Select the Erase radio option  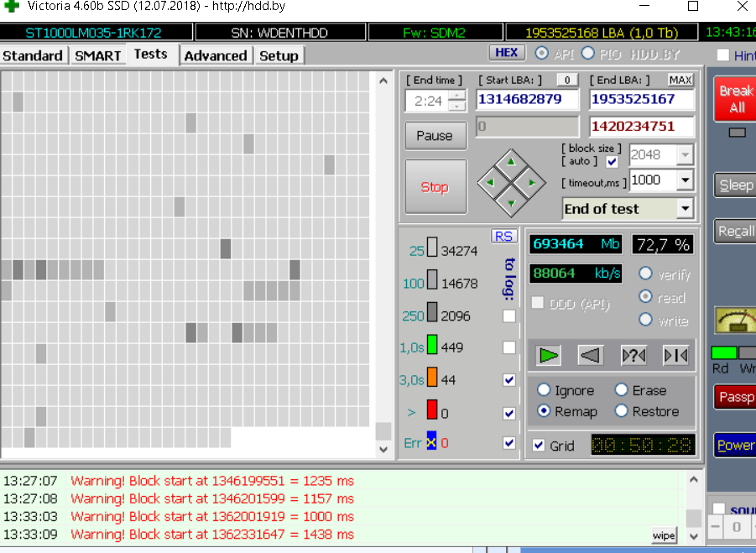point(622,389)
